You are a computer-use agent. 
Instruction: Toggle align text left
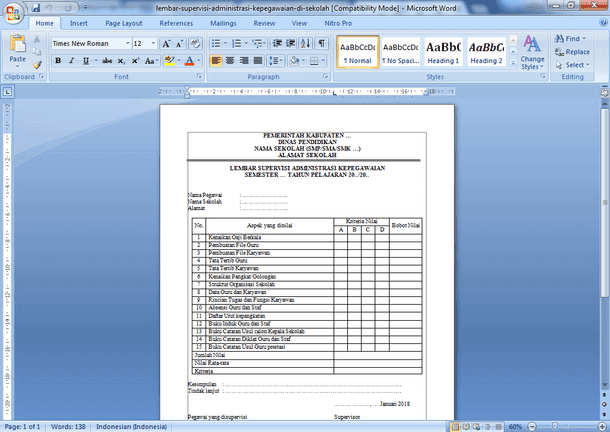(x=216, y=61)
